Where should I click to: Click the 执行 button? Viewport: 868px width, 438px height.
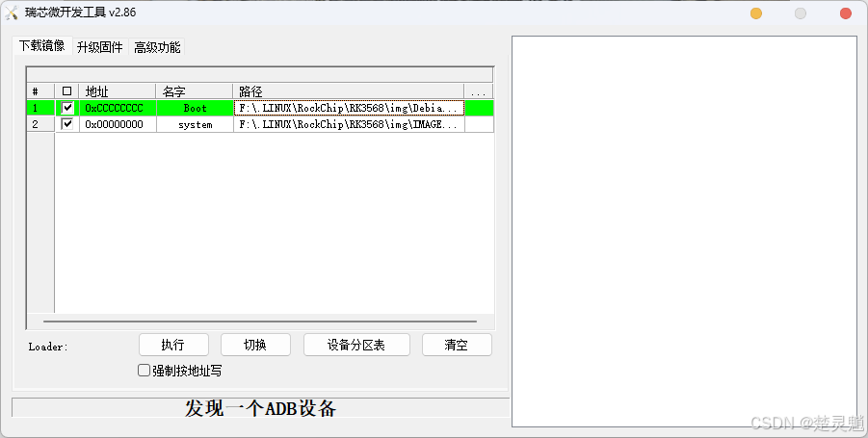click(x=173, y=345)
